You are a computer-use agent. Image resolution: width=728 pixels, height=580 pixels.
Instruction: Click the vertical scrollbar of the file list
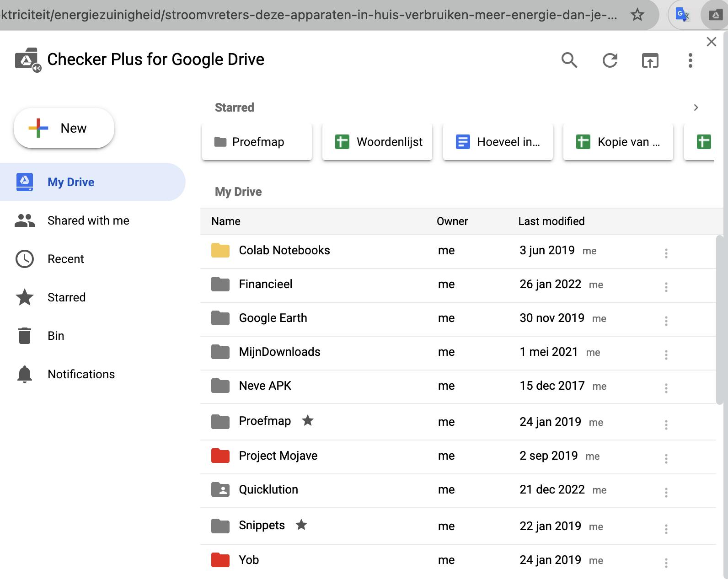(x=719, y=320)
